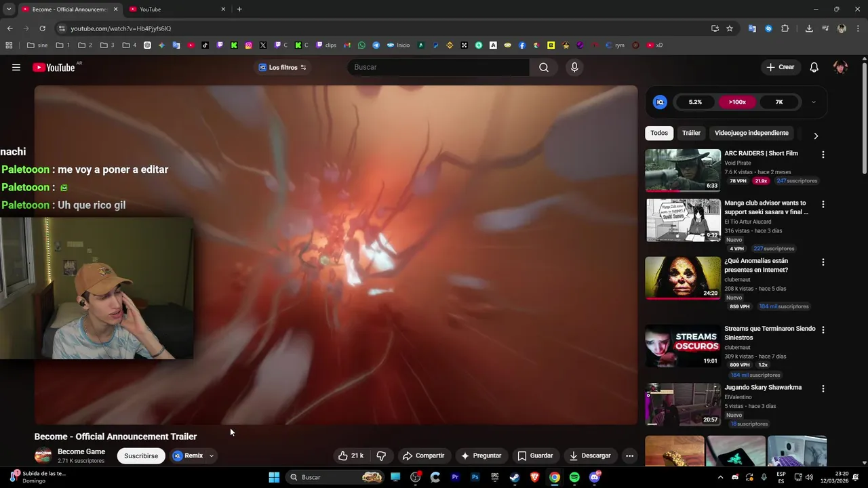Click the Suscribirse button
Viewport: 868px width, 488px height.
coord(141,455)
